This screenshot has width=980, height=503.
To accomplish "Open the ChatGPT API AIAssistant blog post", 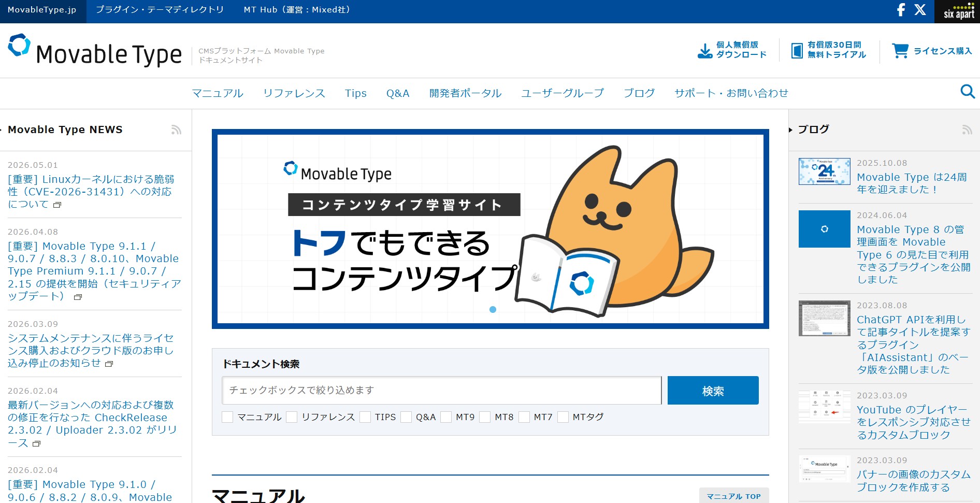I will pos(914,344).
